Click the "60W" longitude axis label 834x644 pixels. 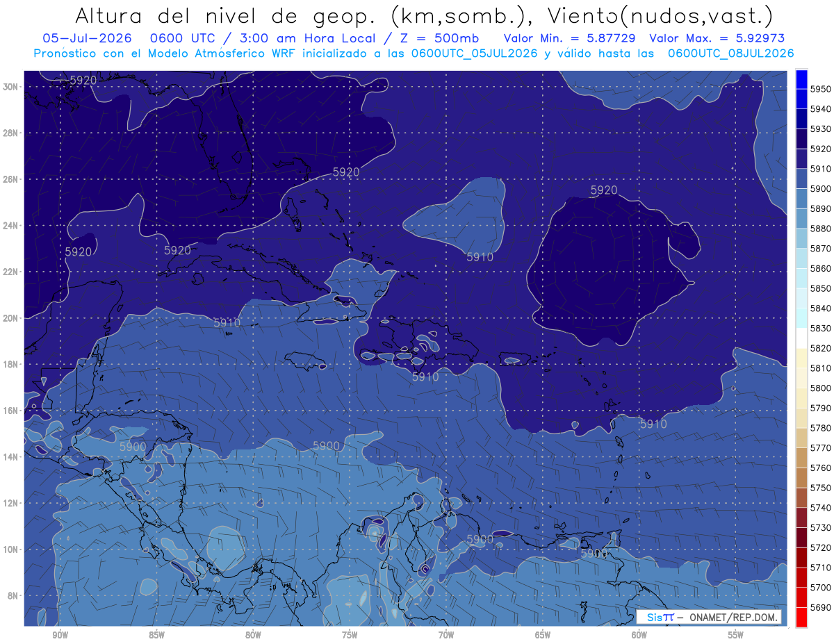pos(639,635)
